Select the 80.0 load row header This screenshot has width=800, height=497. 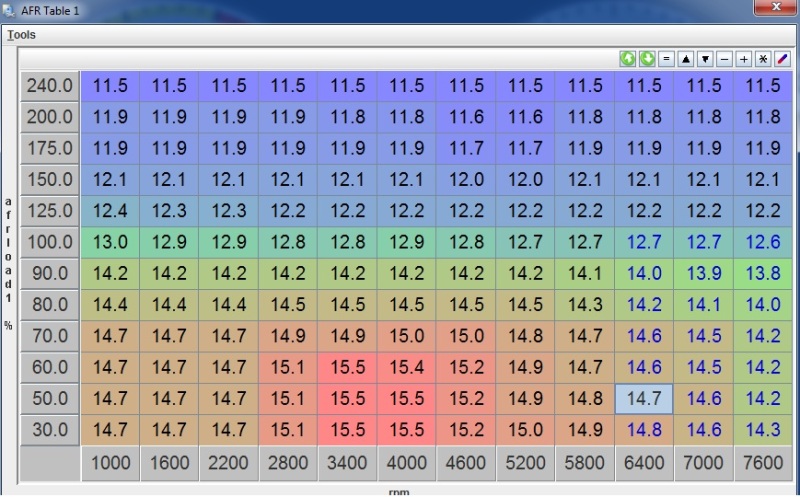tap(49, 305)
